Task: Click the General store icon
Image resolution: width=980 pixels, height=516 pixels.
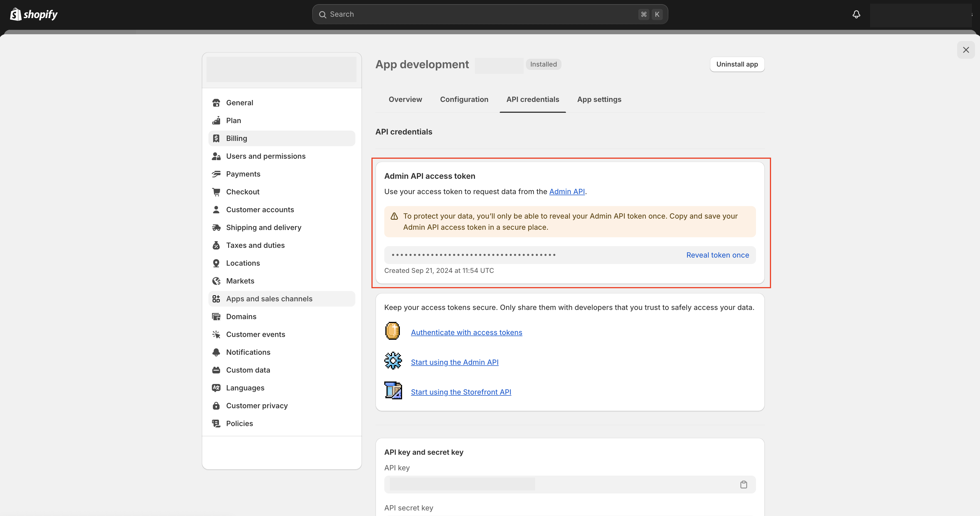Action: (x=216, y=103)
